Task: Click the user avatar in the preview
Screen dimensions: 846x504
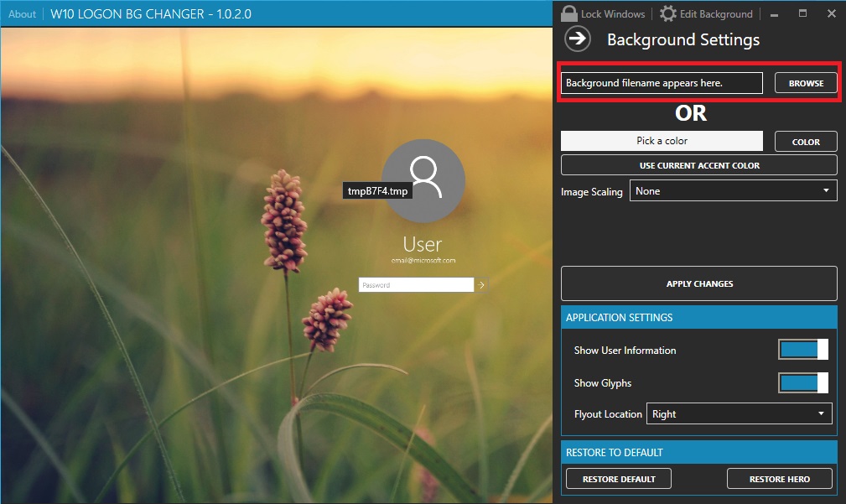Action: [423, 181]
